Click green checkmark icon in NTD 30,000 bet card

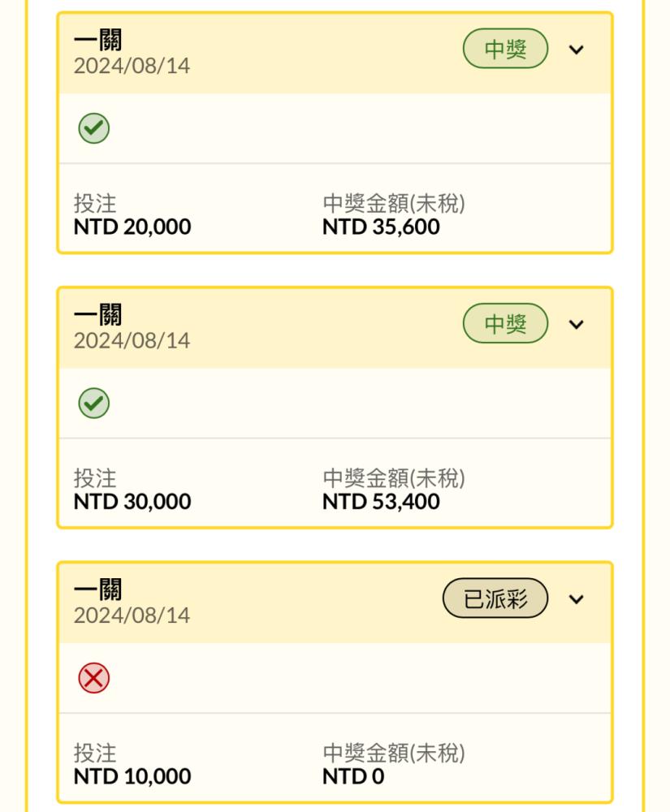pos(93,403)
